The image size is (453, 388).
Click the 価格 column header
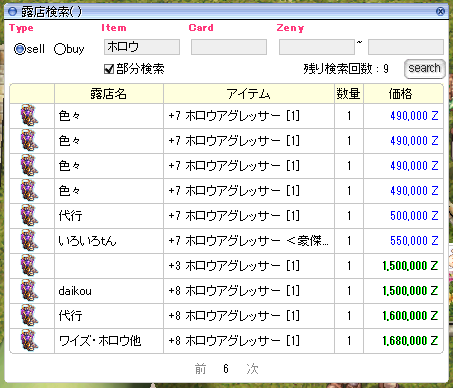pos(403,94)
